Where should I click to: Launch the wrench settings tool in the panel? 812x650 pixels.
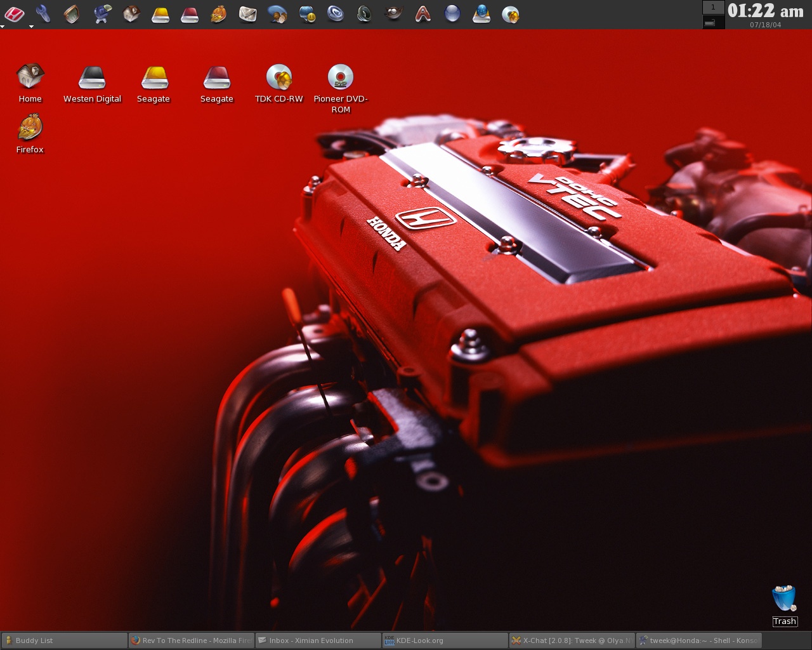point(43,13)
